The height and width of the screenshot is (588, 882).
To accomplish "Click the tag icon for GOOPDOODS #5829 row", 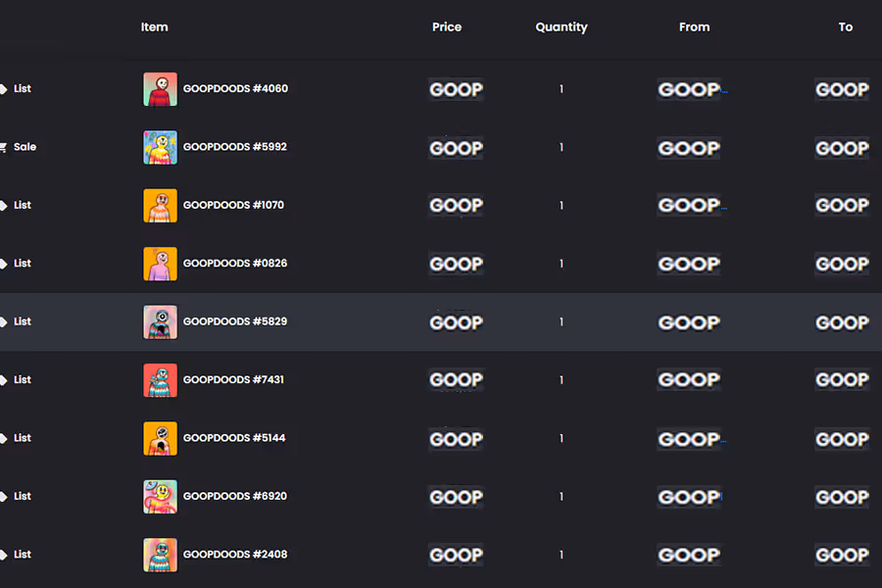I will click(x=4, y=321).
